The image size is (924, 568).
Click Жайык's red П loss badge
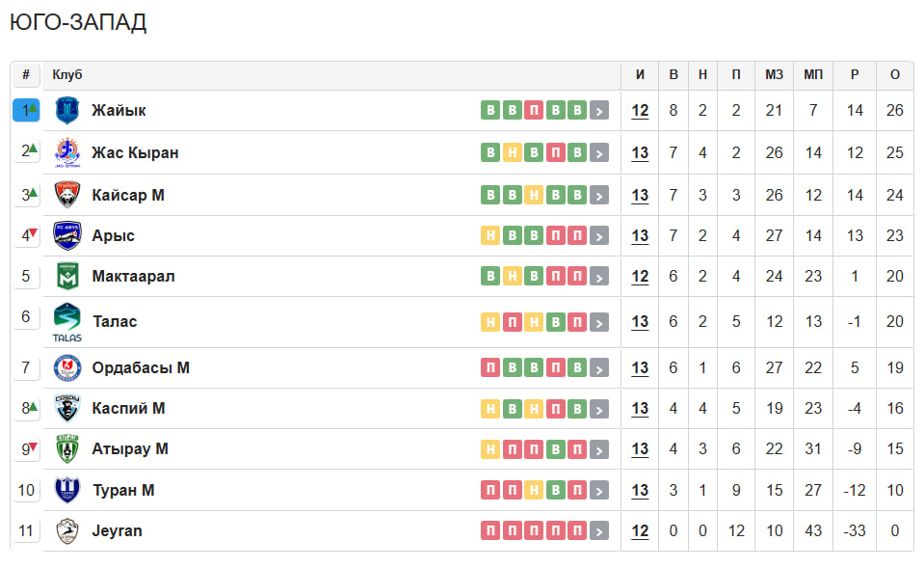click(x=534, y=110)
